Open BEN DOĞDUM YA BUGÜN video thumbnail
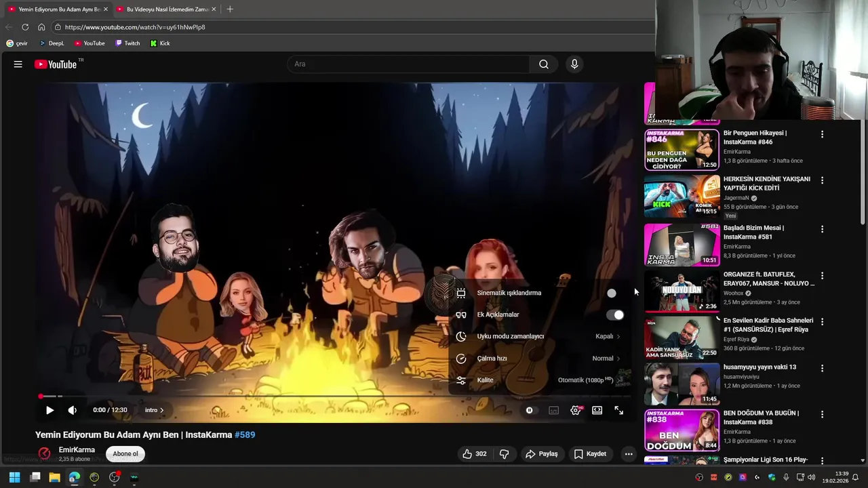Image resolution: width=868 pixels, height=488 pixels. click(682, 430)
